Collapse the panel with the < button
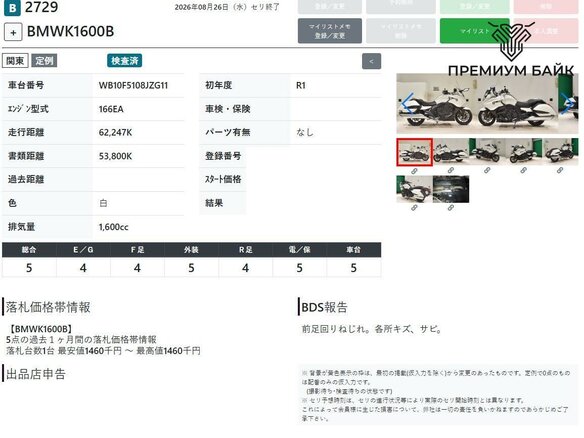The width and height of the screenshot is (584, 438). point(371,61)
